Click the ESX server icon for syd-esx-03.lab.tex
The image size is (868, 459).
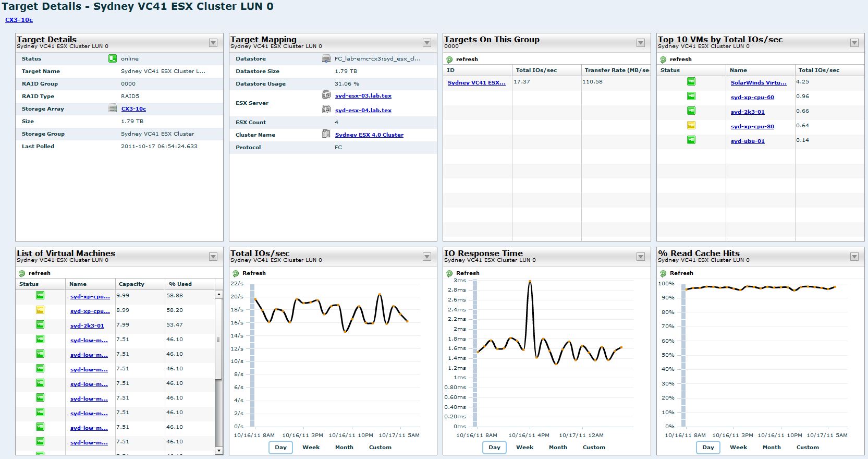click(326, 95)
